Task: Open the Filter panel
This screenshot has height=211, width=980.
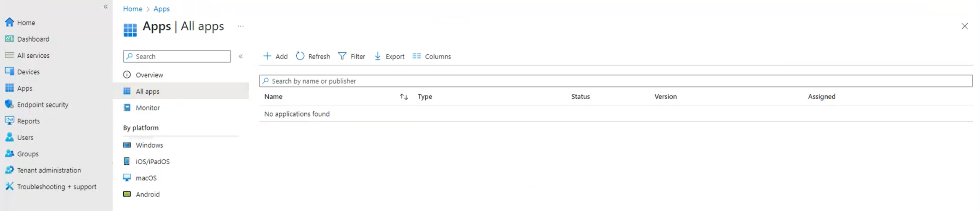Action: (352, 56)
